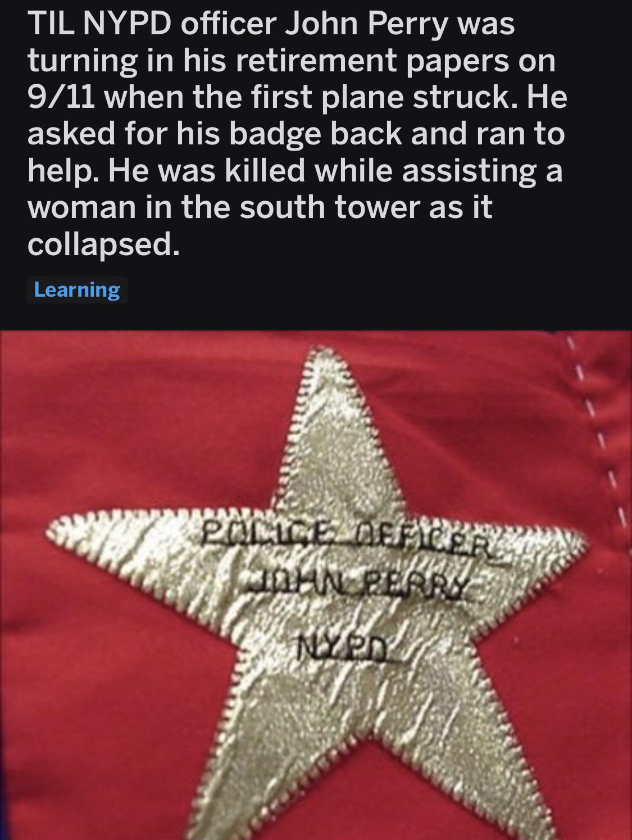Click the red fabric beside the star
Image resolution: width=632 pixels, height=840 pixels.
[140, 427]
